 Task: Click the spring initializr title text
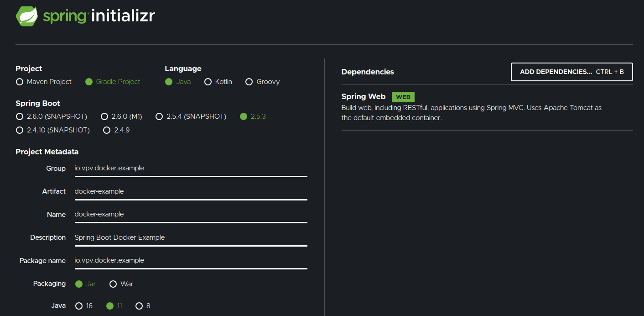99,16
